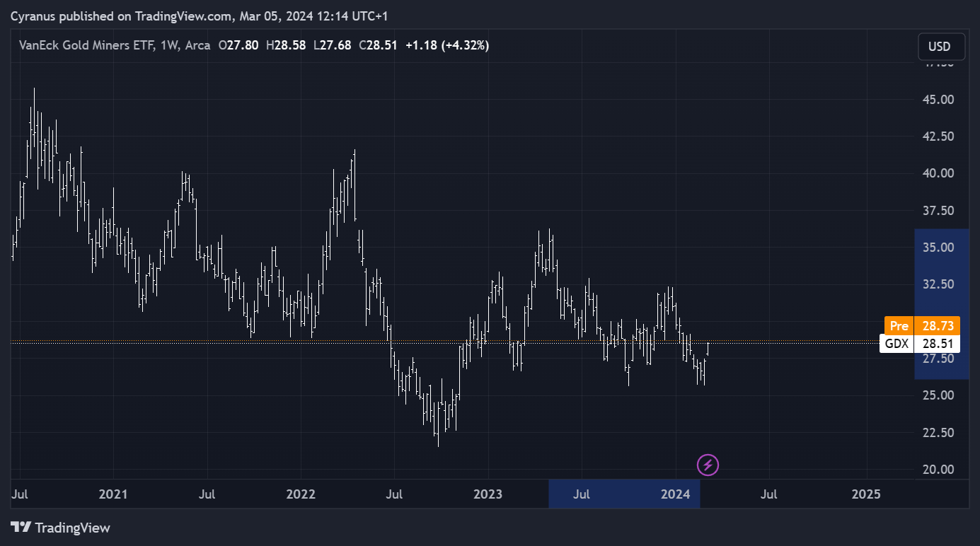Click the low value L27.68
Viewport: 980px width, 546px height.
click(332, 45)
